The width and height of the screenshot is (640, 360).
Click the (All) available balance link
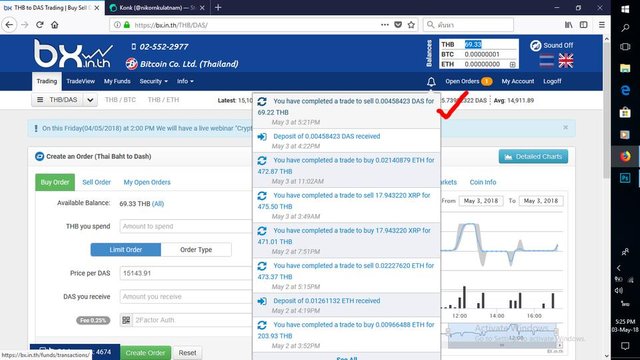point(158,204)
